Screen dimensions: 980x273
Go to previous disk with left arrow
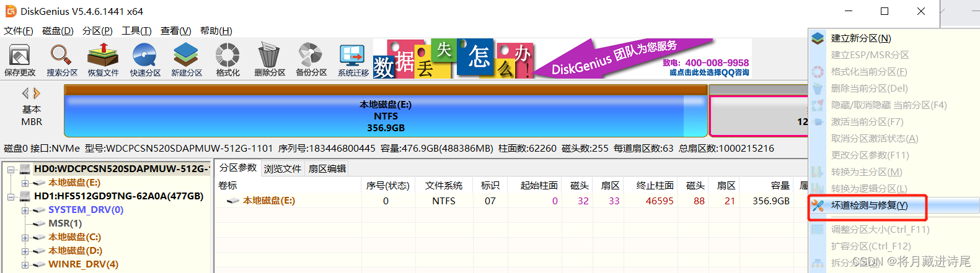(25, 93)
